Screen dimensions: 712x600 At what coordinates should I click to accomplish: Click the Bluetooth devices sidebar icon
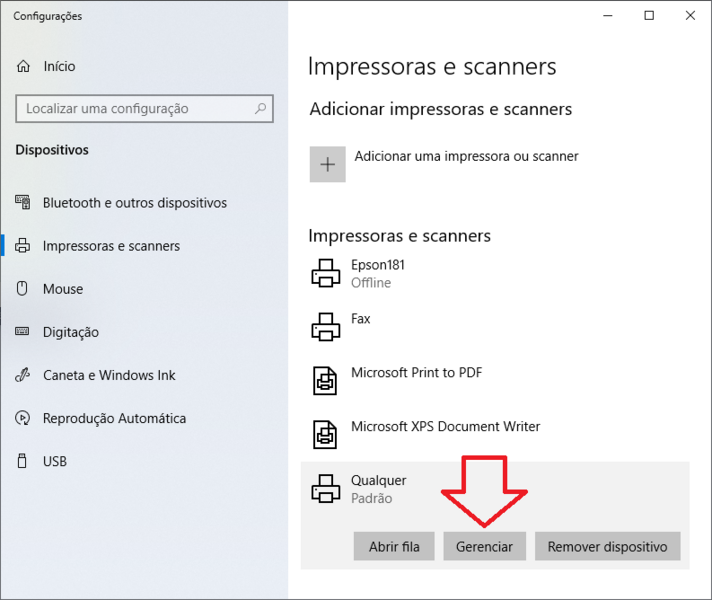23,202
